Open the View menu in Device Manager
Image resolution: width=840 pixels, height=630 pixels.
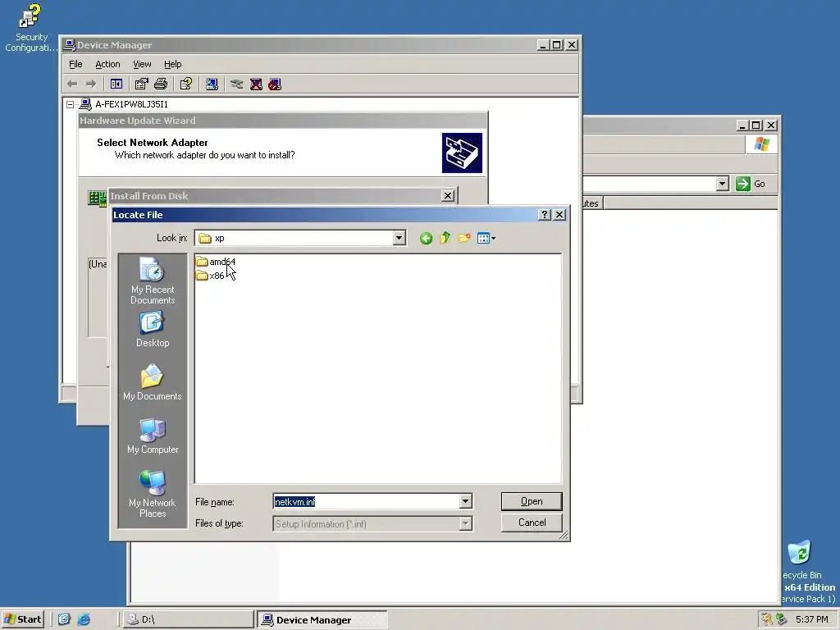pyautogui.click(x=142, y=64)
